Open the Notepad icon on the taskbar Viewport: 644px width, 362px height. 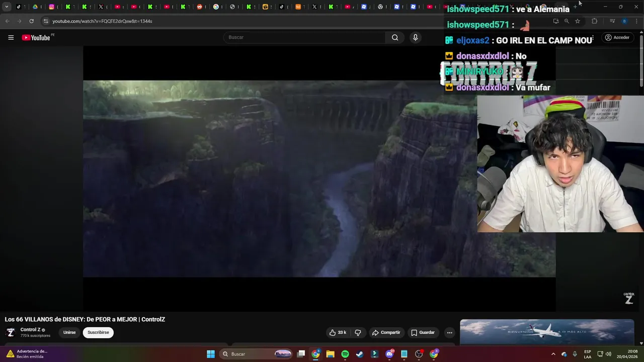(x=404, y=354)
